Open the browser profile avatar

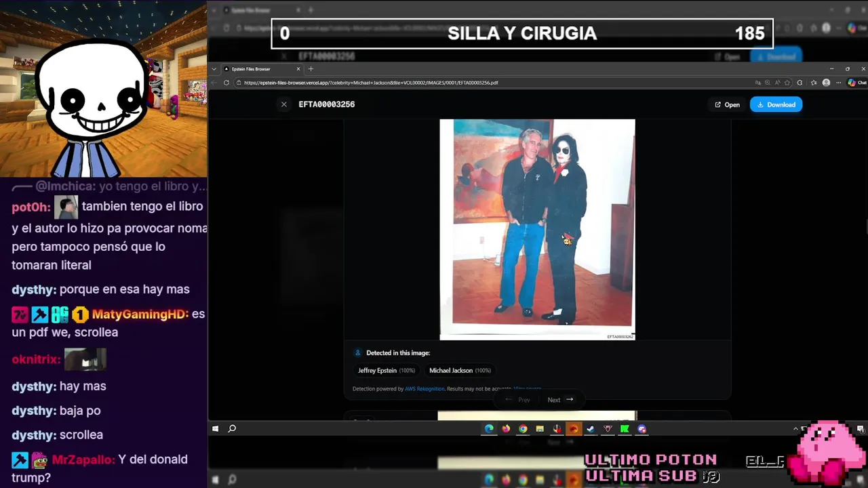pos(826,83)
